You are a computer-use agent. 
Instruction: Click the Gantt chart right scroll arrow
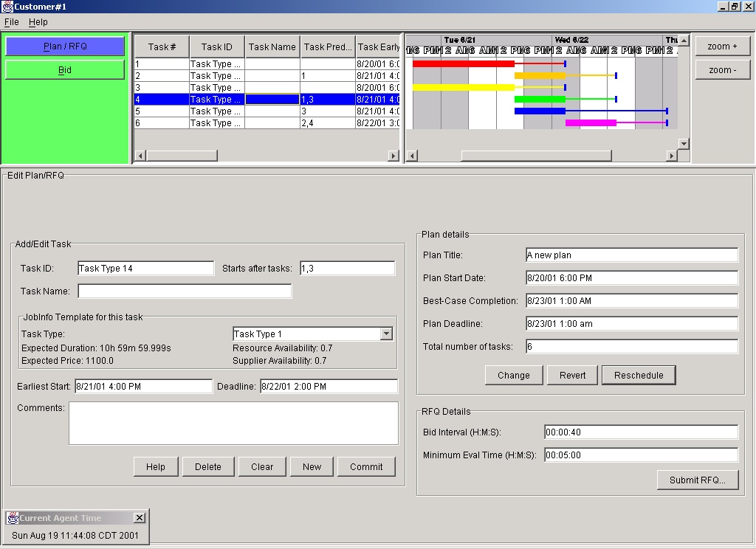(672, 156)
